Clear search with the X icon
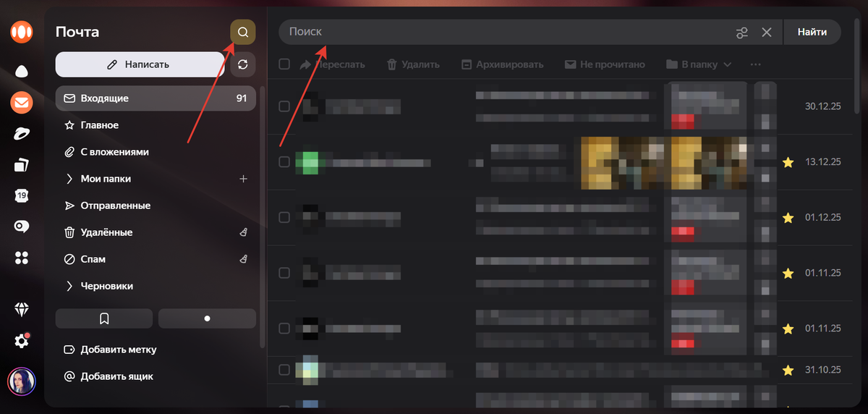This screenshot has height=414, width=868. point(767,33)
